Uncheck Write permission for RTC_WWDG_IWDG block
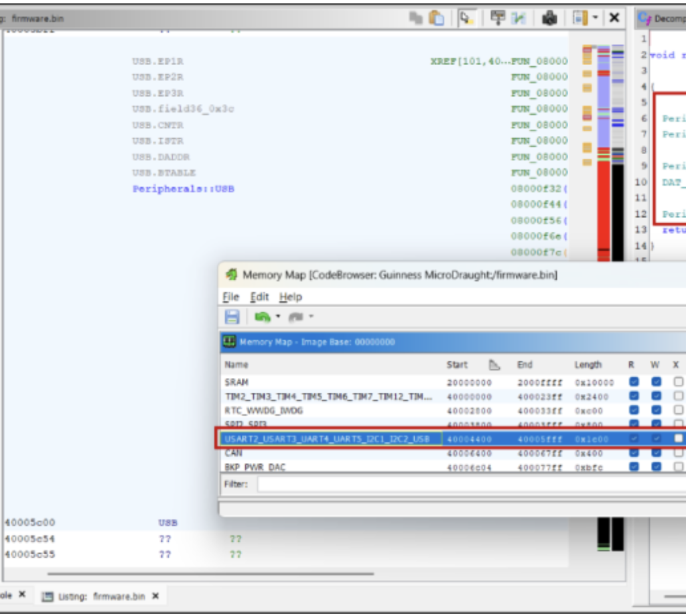The height and width of the screenshot is (616, 686). click(656, 410)
